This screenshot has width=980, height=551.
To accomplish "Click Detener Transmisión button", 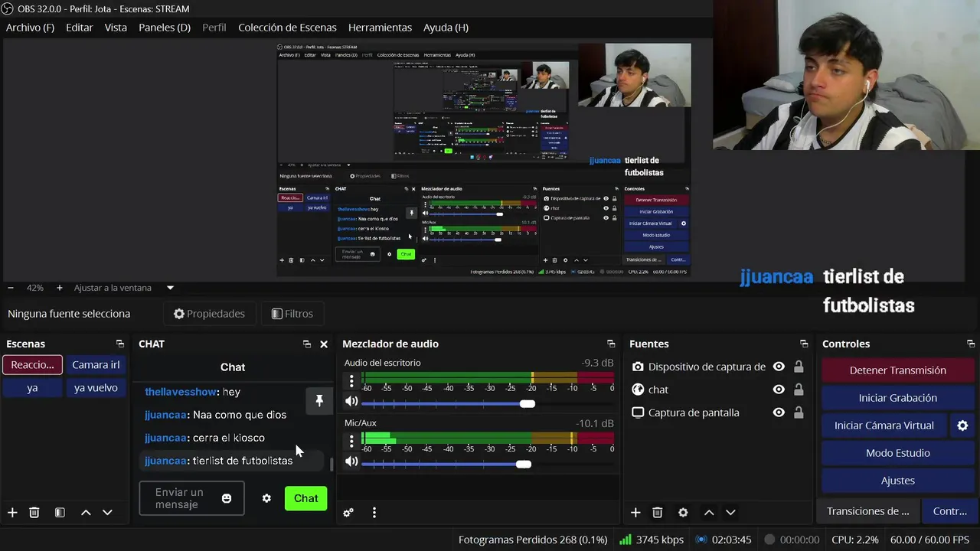I will [898, 370].
